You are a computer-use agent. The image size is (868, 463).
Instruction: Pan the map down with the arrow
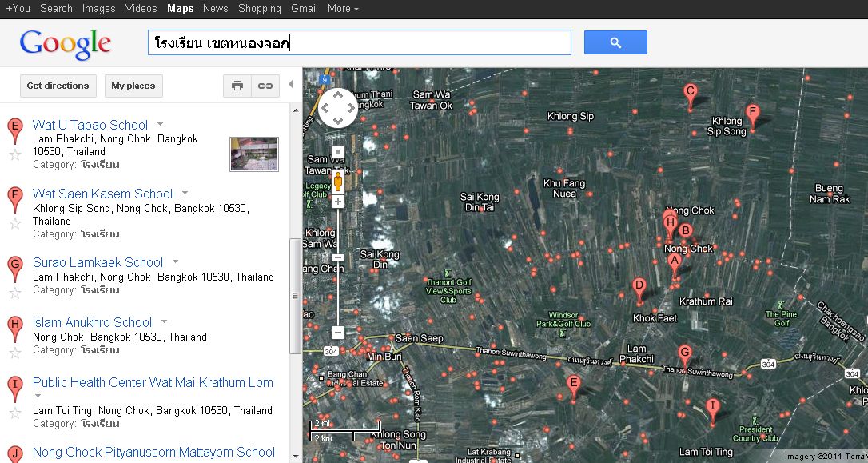pyautogui.click(x=337, y=121)
